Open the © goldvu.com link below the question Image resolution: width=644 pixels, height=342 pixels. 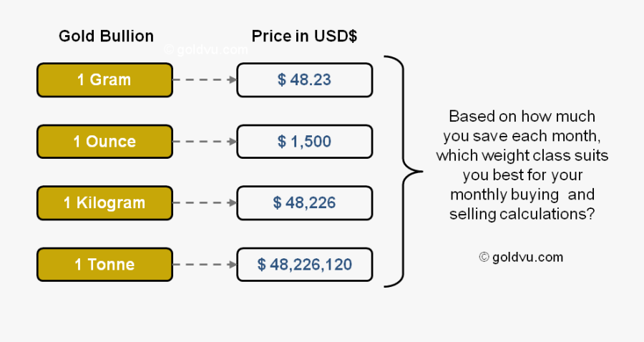[521, 257]
